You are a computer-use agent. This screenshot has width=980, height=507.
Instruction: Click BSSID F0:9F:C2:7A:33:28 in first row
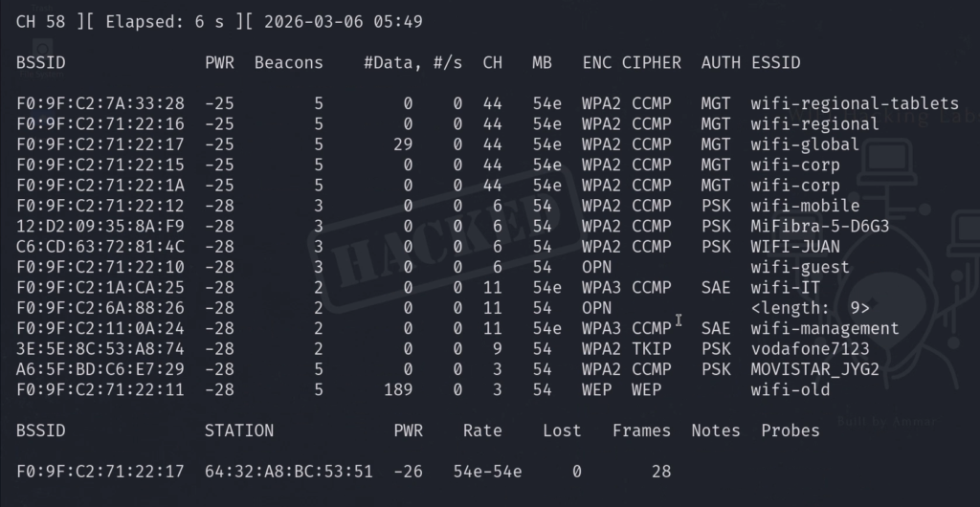click(100, 103)
